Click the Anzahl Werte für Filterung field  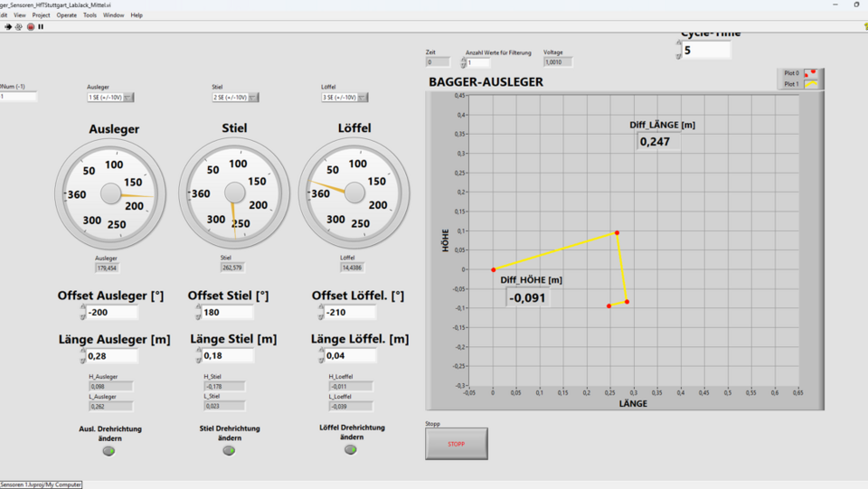point(479,62)
